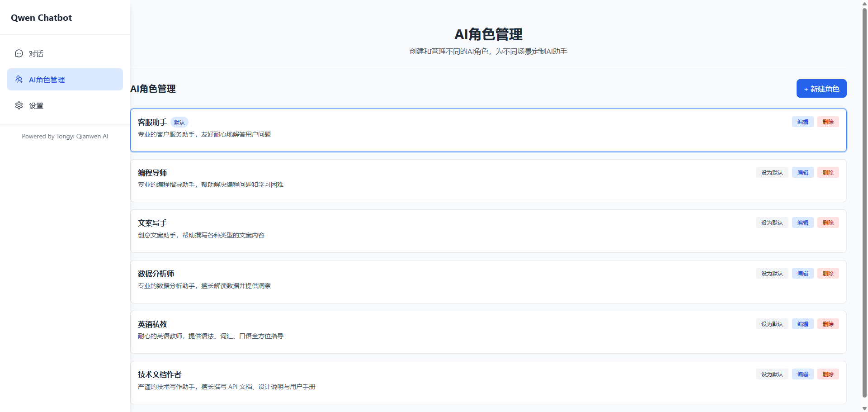
Task: Click the 编程导师 role name
Action: point(152,173)
